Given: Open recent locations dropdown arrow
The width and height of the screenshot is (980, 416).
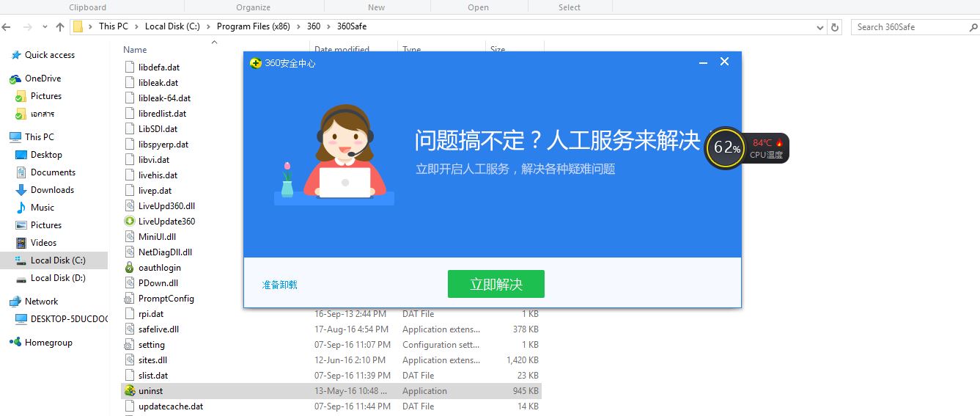Looking at the screenshot, I should point(44,27).
